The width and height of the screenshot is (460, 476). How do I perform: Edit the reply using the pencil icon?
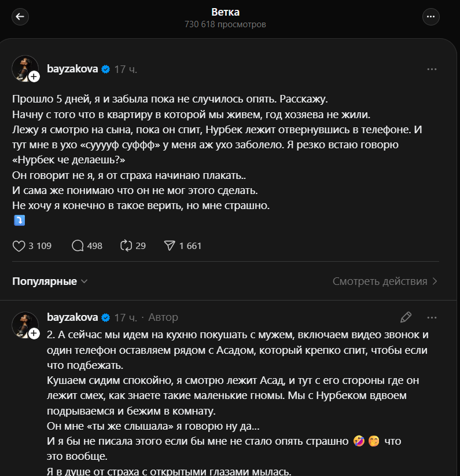(406, 317)
